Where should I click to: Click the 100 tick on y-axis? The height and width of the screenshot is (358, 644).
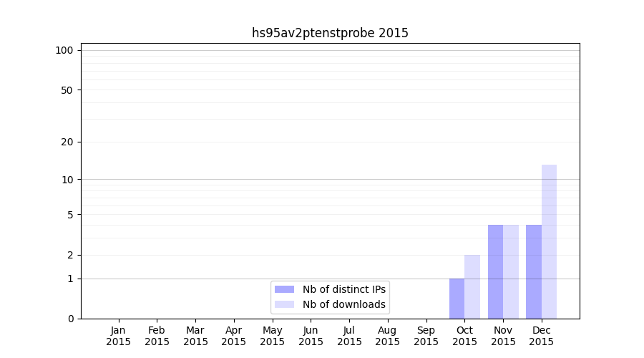[x=64, y=50]
